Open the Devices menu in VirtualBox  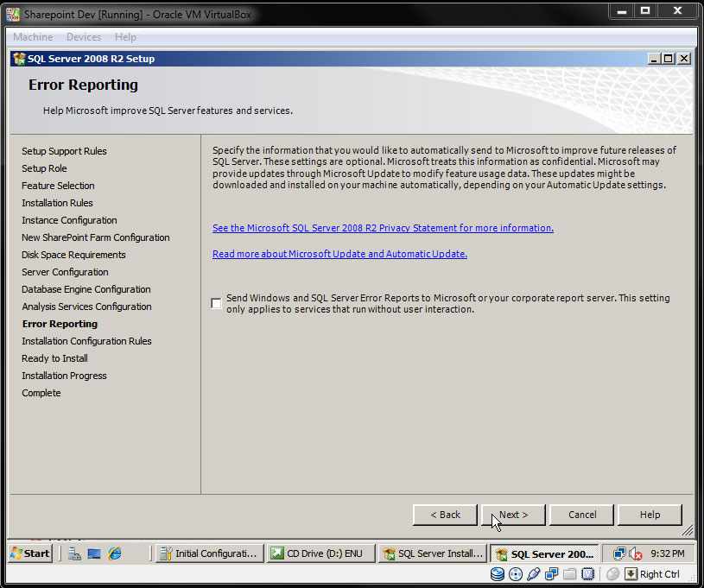click(84, 37)
